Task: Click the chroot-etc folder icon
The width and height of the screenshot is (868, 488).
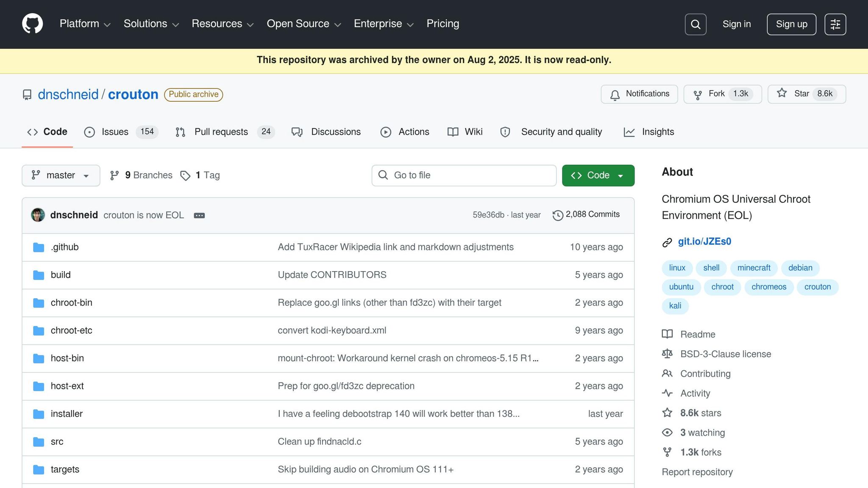Action: tap(39, 331)
